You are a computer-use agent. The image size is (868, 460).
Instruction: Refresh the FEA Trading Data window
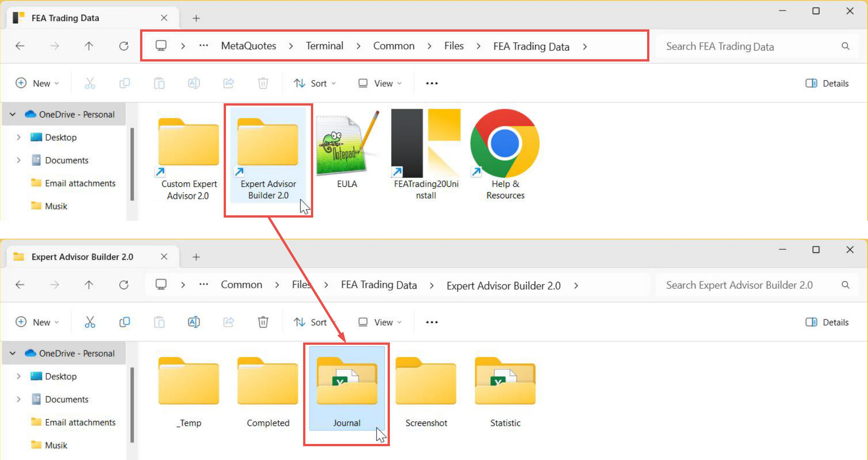click(124, 46)
